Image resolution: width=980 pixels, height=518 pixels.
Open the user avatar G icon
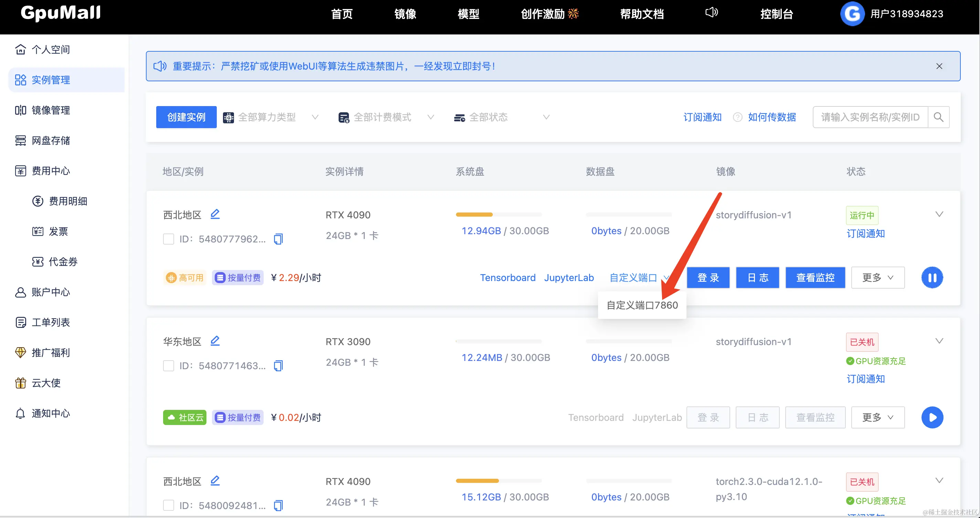point(852,14)
